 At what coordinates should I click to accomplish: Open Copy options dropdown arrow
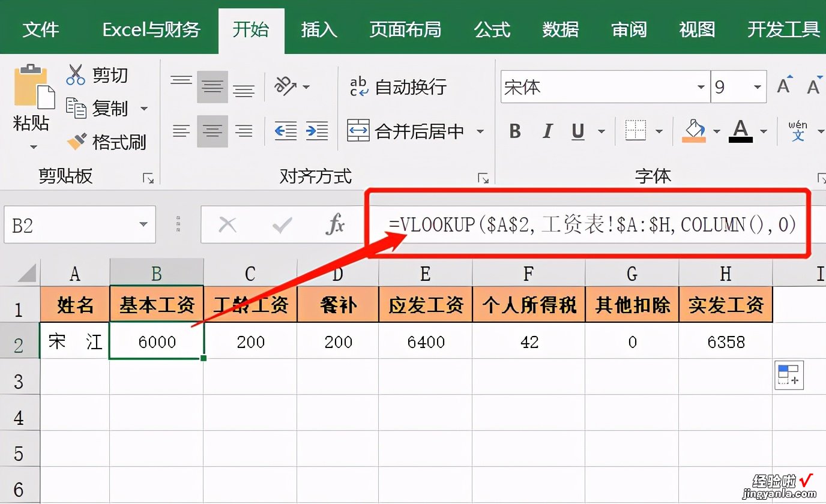pyautogui.click(x=144, y=109)
